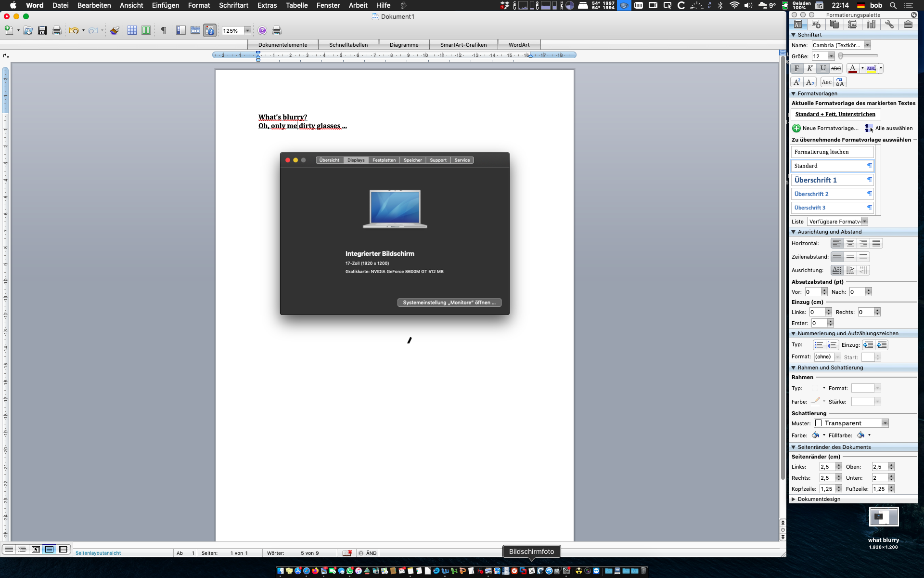Open the zoom 125% dropdown
This screenshot has height=578, width=924.
(x=247, y=30)
